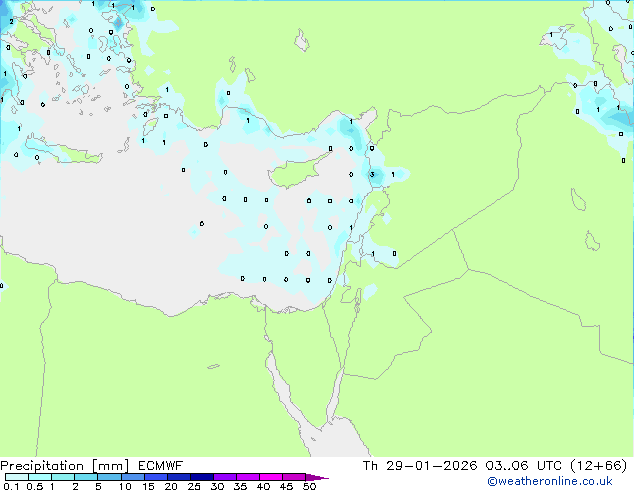The height and width of the screenshot is (490, 634).
Task: Click the '25' legend value
Action: tap(194, 486)
